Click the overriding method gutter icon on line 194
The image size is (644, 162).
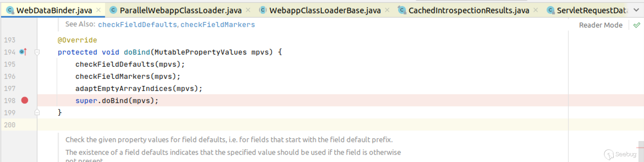click(x=23, y=52)
